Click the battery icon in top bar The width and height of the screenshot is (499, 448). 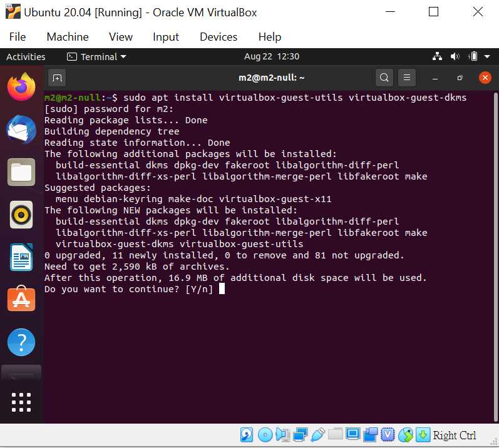point(473,56)
